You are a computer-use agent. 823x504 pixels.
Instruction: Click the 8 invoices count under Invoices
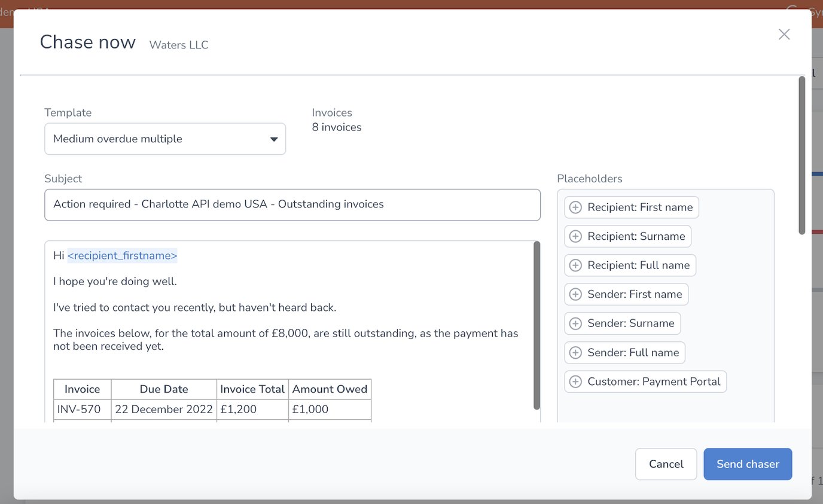[336, 127]
